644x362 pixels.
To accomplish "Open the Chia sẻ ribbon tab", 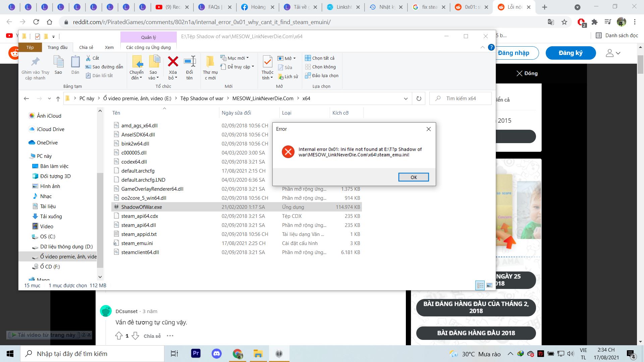I will click(x=86, y=47).
